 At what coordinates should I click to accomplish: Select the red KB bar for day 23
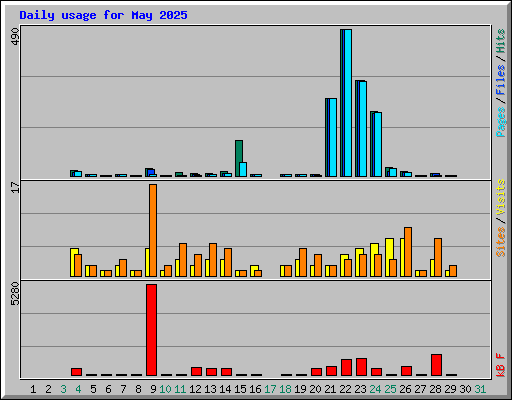pos(361,367)
